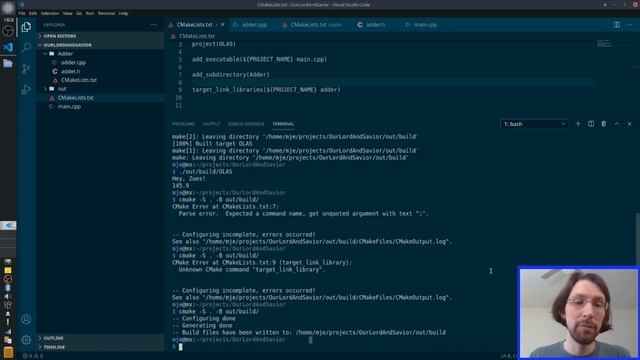Open the Selection menu
The height and width of the screenshot is (360, 640).
[x=50, y=13]
